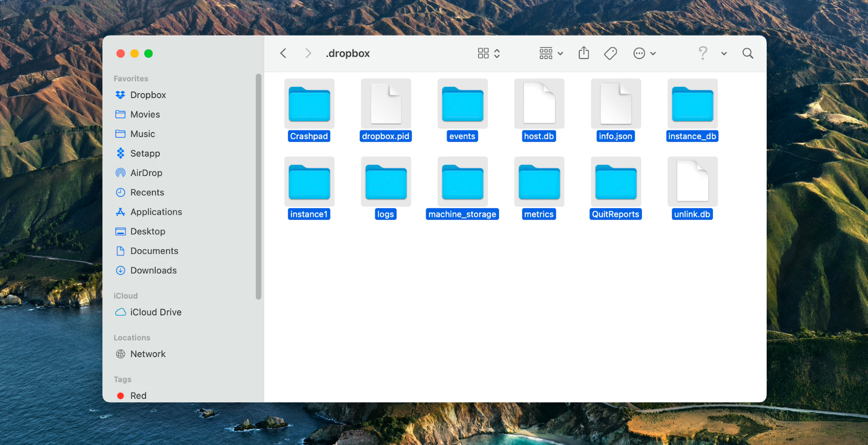The image size is (868, 445).
Task: Select the events folder icon
Action: (462, 104)
